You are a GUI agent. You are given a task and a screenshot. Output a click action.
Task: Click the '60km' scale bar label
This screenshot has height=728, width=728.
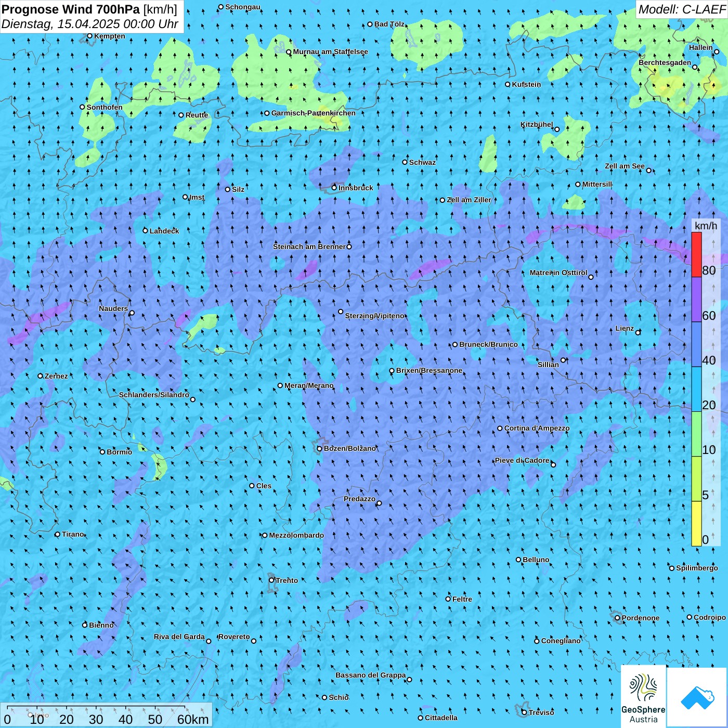point(193,719)
